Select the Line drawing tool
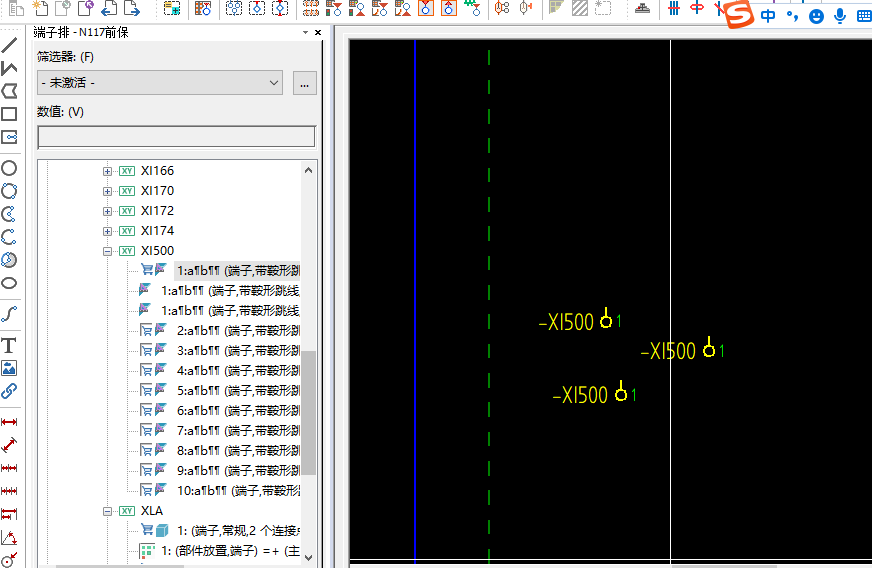 point(9,45)
